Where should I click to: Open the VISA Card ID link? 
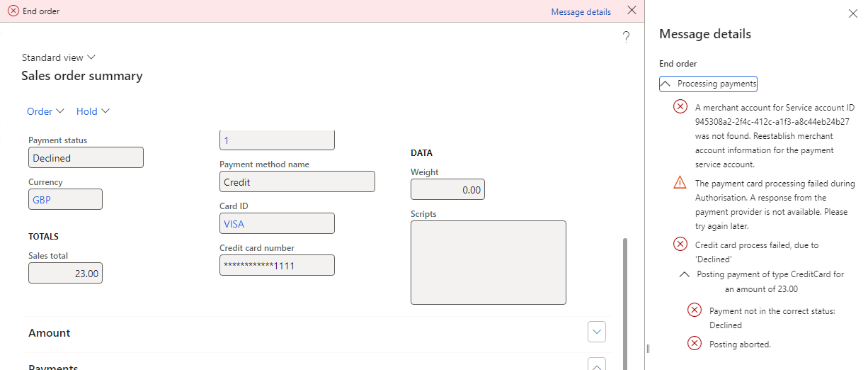click(234, 223)
